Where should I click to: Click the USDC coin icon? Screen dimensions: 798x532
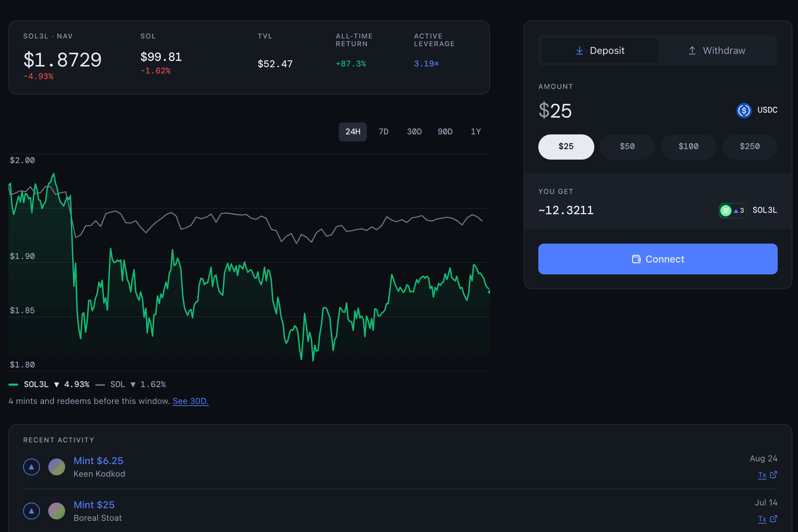(x=744, y=110)
